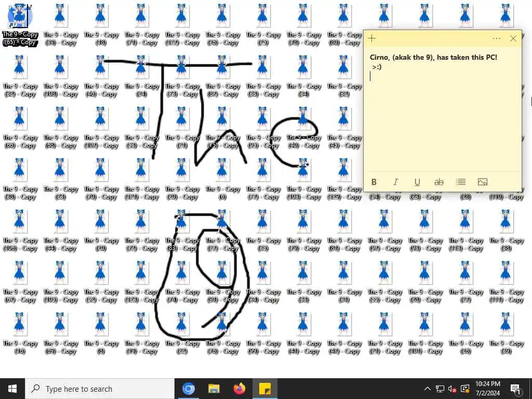532x399 pixels.
Task: Add an image to the sticky note
Action: pos(483,182)
